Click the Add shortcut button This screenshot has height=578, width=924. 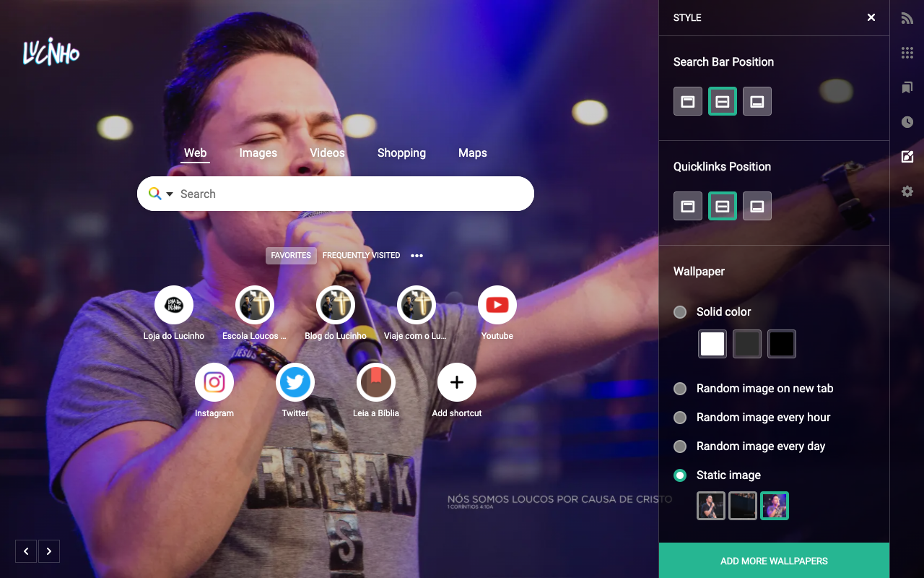[x=456, y=382]
